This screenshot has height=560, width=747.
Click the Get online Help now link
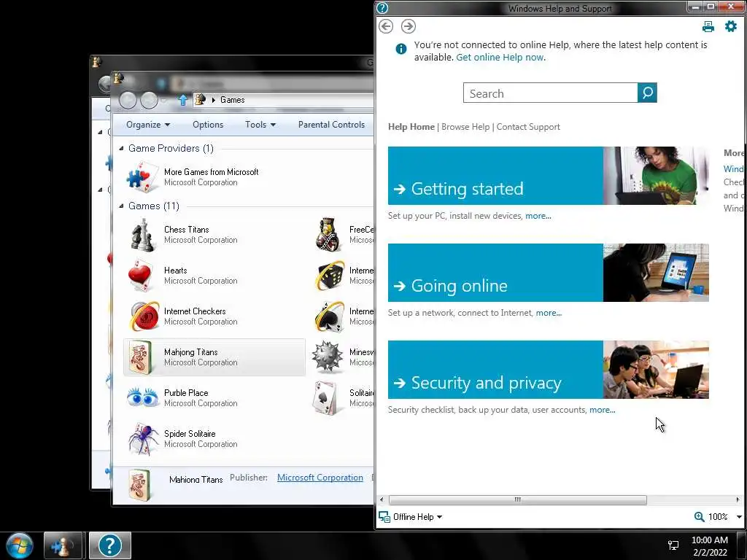point(499,58)
